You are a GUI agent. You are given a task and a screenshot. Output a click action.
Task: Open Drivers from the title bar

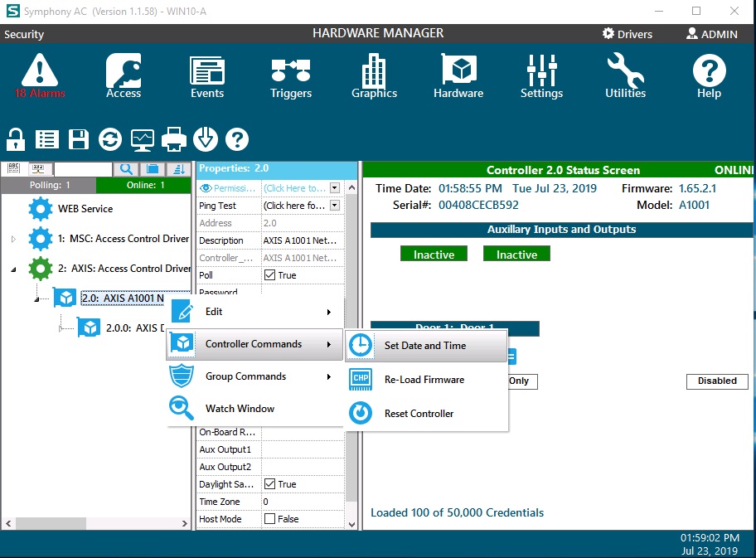coord(628,34)
